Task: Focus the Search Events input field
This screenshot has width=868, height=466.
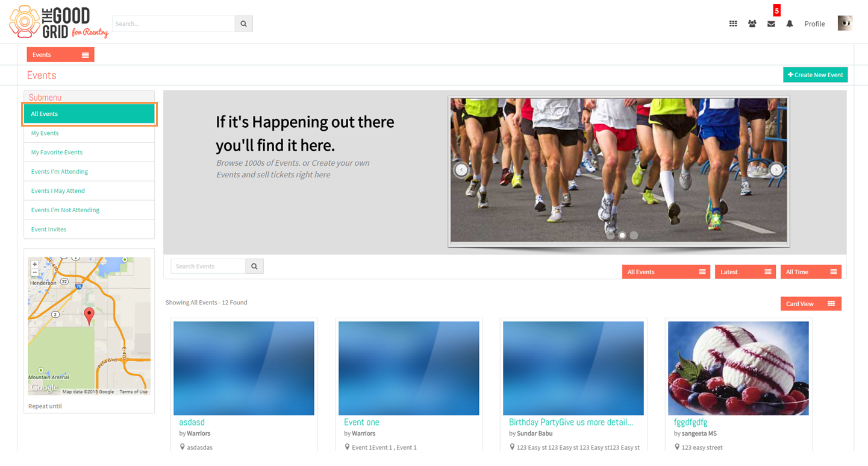Action: 208,266
